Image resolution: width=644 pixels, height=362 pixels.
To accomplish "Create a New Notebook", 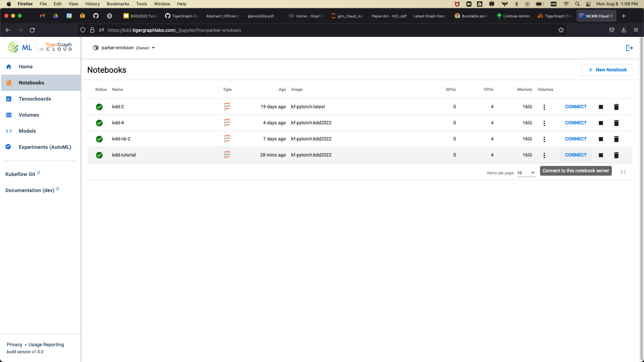I will [606, 70].
